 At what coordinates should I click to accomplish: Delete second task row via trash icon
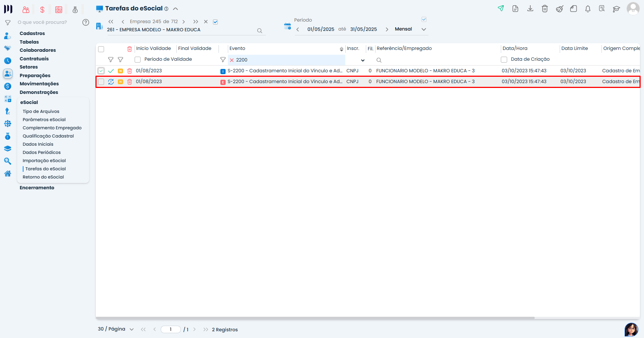129,82
